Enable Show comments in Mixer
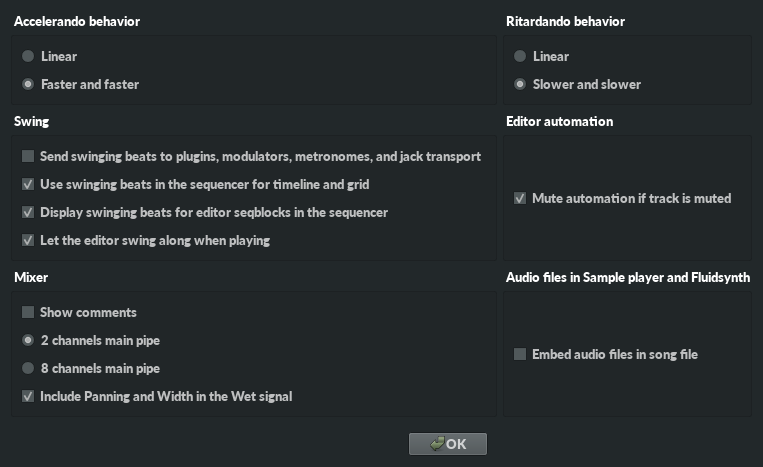763x467 pixels. (28, 312)
